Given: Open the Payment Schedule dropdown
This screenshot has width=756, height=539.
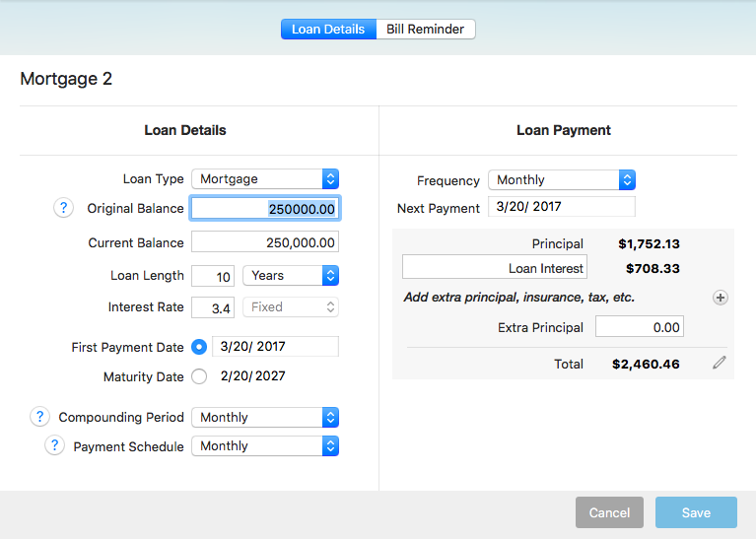Looking at the screenshot, I should pyautogui.click(x=265, y=446).
